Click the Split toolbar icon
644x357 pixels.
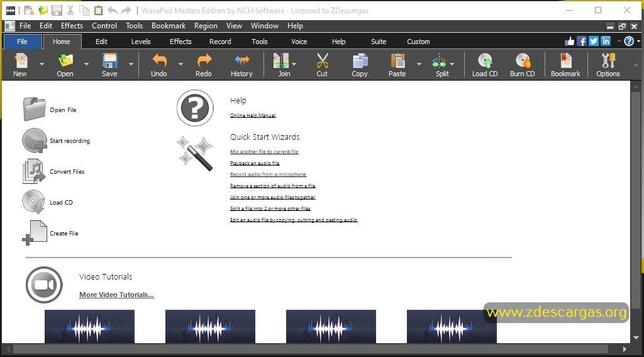coord(439,61)
